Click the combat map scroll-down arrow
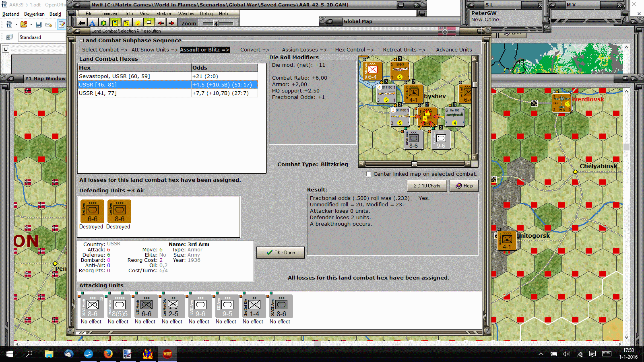644x362 pixels. [475, 157]
